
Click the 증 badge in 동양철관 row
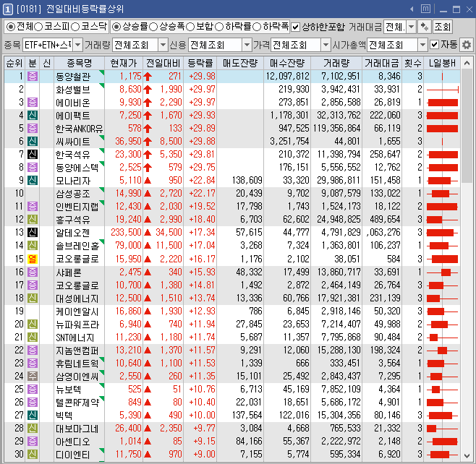33,76
